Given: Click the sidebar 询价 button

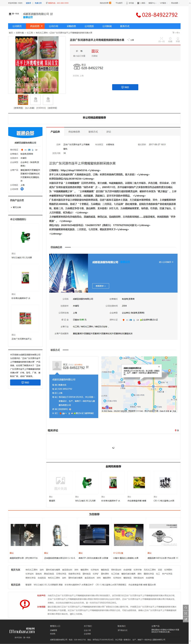Looking at the screenshot, I should 25,382.
